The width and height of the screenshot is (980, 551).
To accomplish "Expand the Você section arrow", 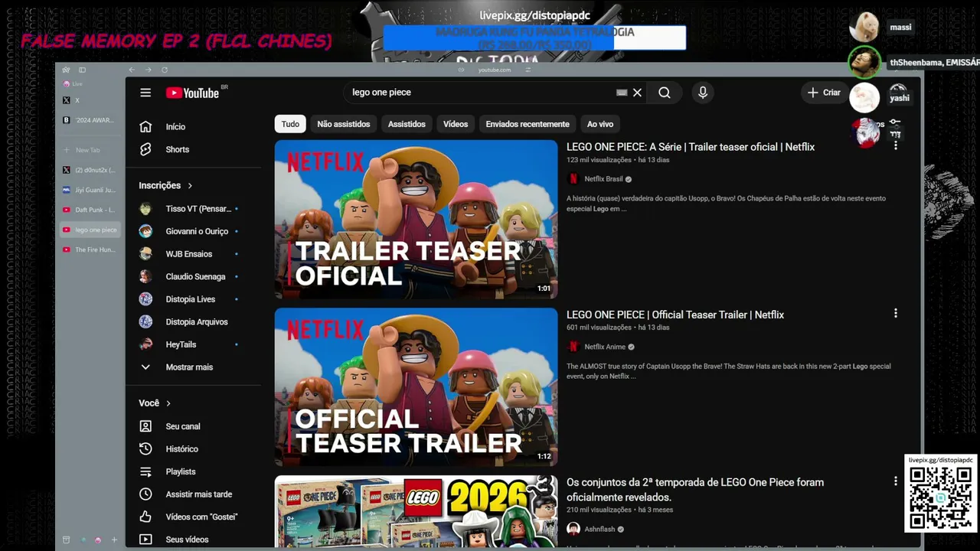I will [x=168, y=403].
